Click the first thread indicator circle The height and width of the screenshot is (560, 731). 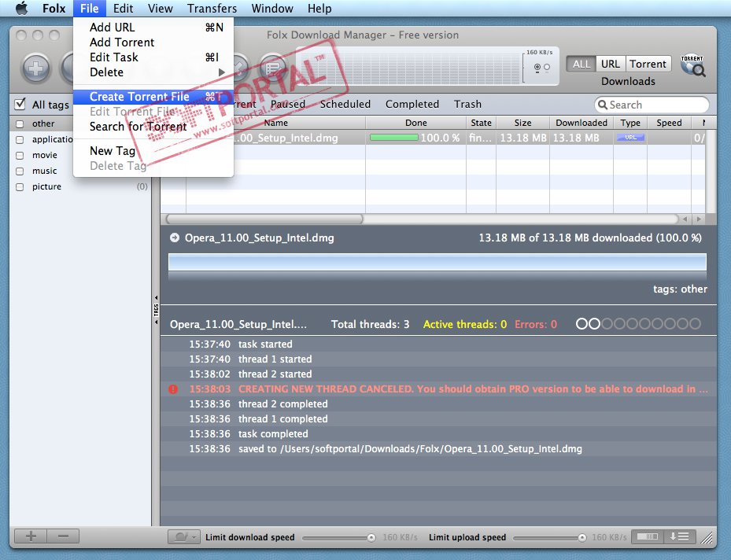point(581,324)
